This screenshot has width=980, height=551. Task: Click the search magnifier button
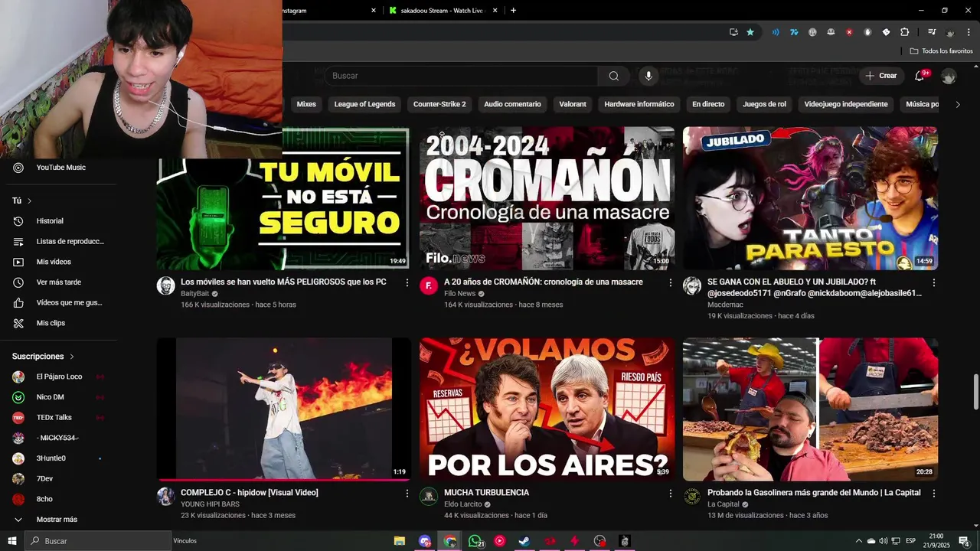613,76
